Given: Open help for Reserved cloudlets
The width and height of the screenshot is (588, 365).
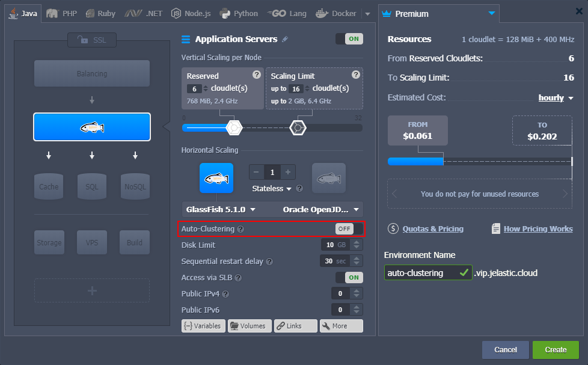Looking at the screenshot, I should tap(257, 75).
